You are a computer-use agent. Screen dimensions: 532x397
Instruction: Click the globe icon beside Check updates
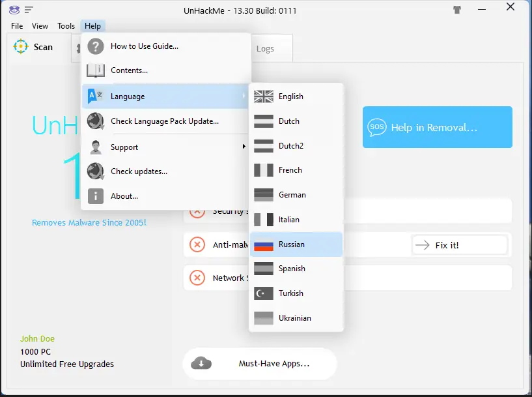click(x=96, y=171)
